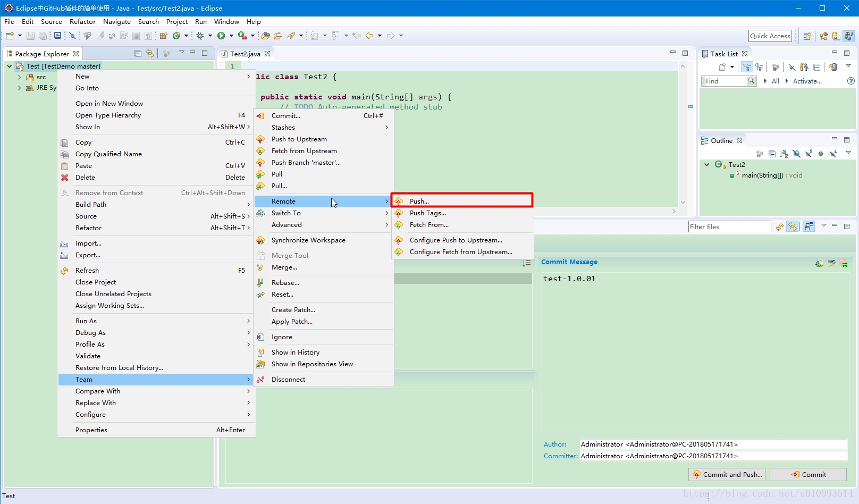
Task: Select the Outline view tab
Action: click(x=721, y=140)
